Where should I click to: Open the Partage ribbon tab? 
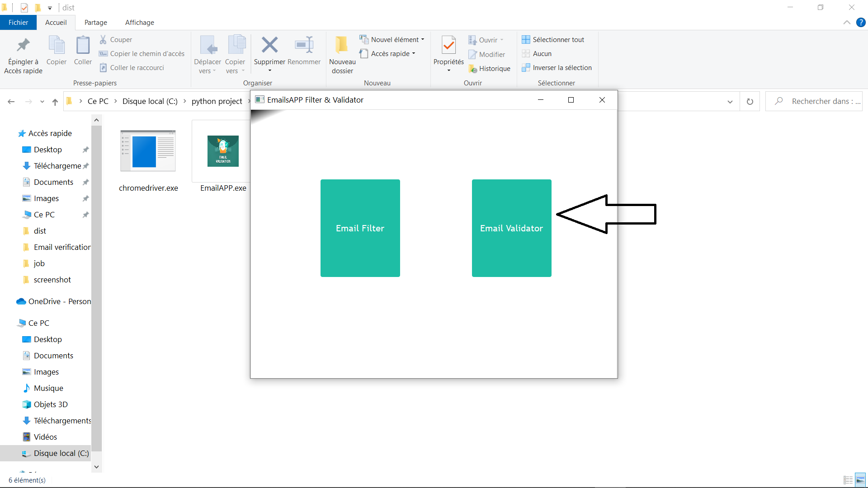point(96,23)
